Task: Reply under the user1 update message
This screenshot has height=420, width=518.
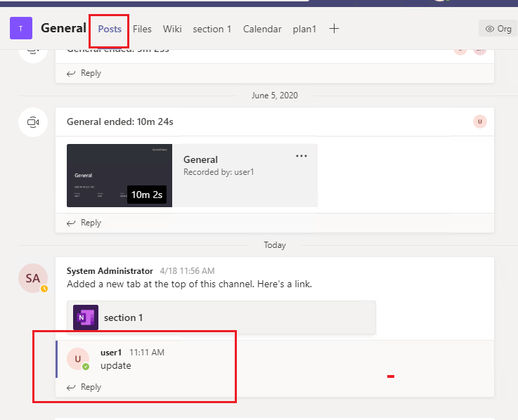Action: coord(84,387)
